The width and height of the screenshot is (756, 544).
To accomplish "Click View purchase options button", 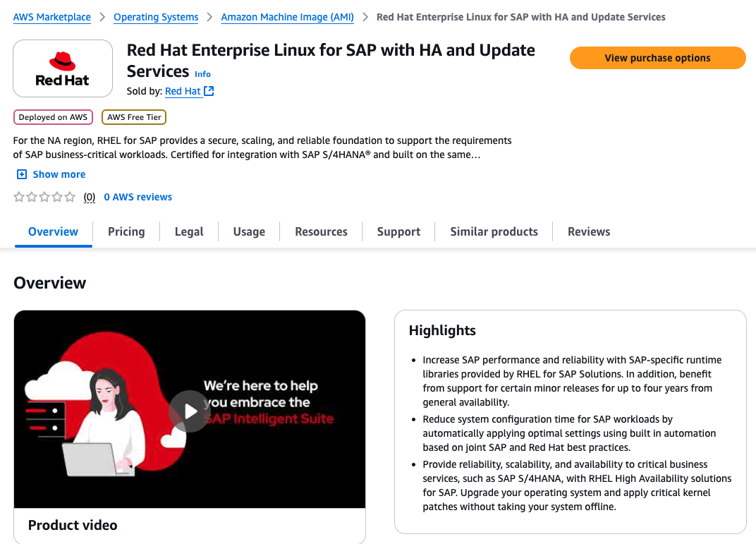I will click(658, 58).
